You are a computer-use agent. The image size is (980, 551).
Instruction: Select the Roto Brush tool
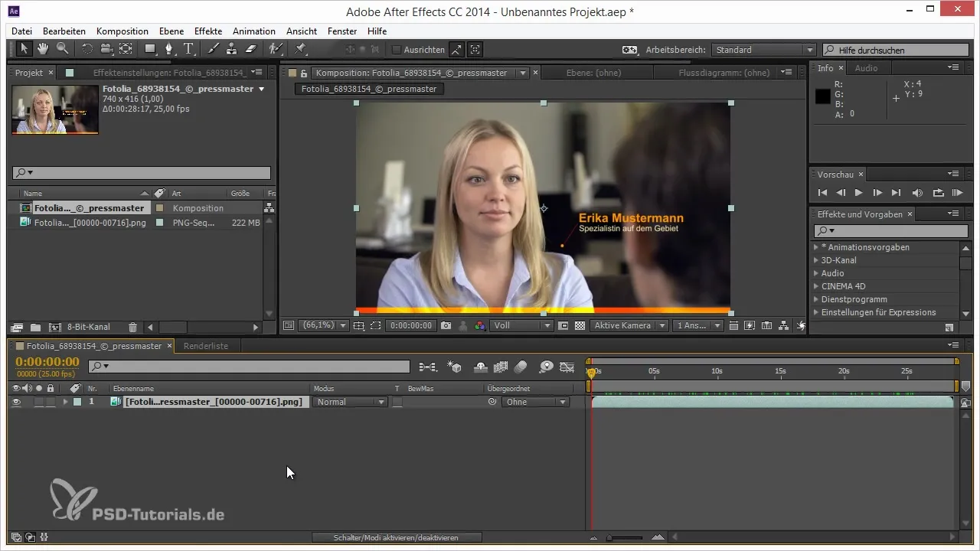[x=276, y=49]
